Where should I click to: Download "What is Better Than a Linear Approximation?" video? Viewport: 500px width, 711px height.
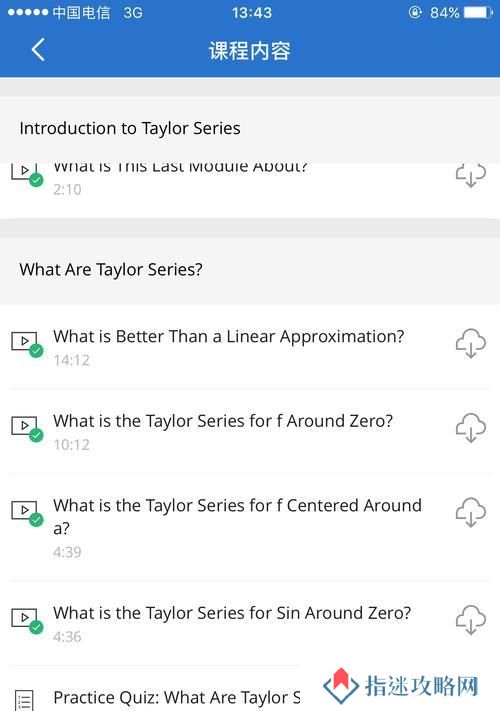pyautogui.click(x=471, y=343)
